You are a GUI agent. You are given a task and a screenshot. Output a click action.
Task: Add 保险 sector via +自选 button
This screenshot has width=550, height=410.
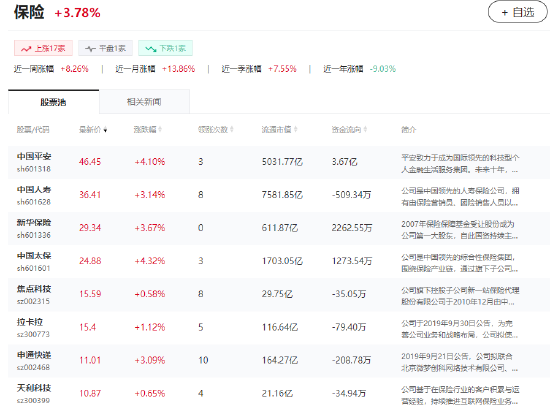(x=517, y=12)
